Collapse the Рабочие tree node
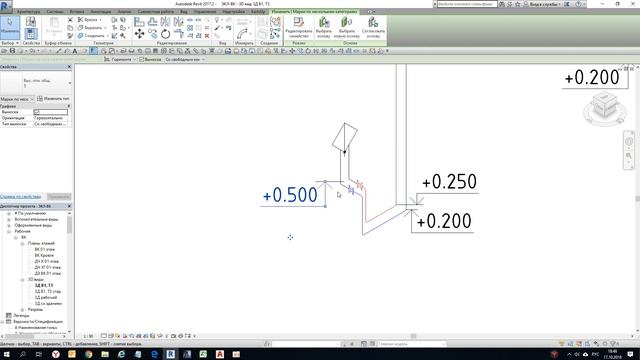Viewport: 640px width, 360px height. pyautogui.click(x=9, y=231)
